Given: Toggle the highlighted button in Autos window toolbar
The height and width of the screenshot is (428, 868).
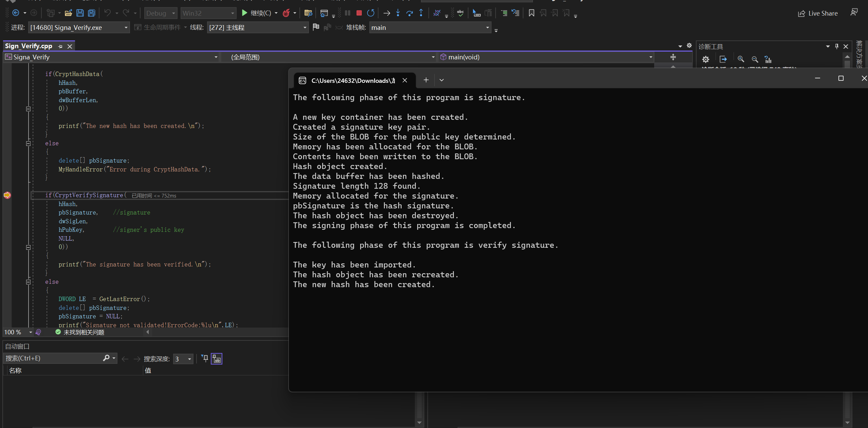Looking at the screenshot, I should [x=217, y=359].
